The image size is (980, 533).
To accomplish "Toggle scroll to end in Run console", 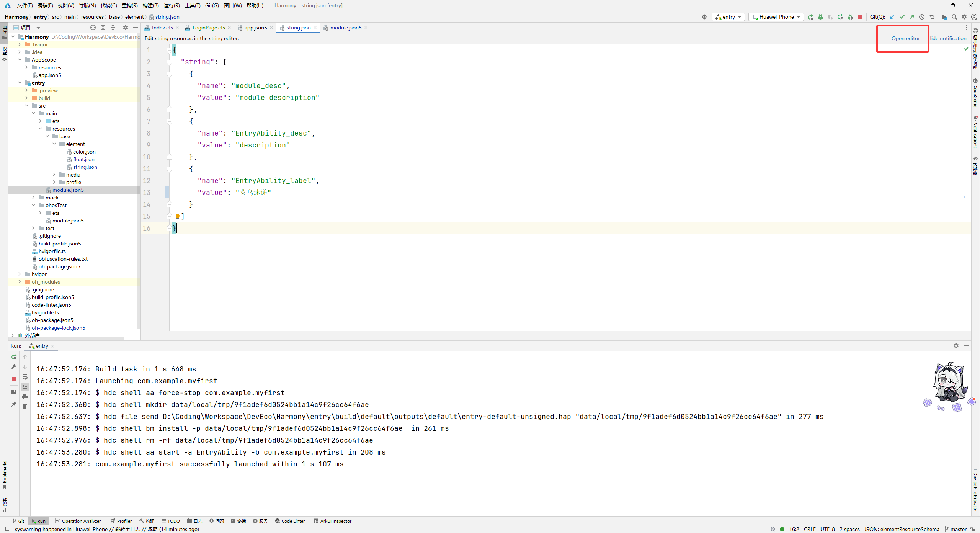I will [25, 386].
